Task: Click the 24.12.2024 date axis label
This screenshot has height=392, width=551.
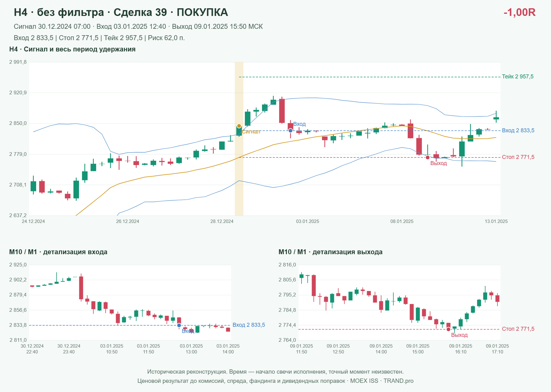Action: point(33,221)
